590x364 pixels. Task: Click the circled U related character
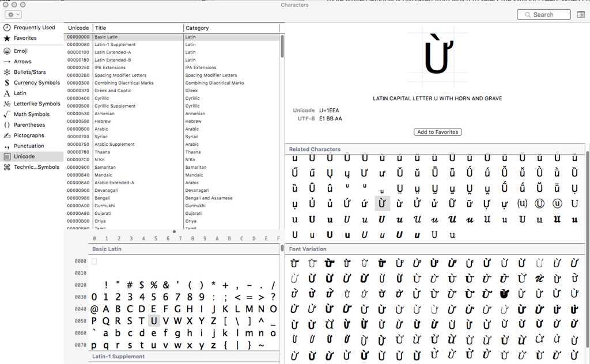click(540, 203)
